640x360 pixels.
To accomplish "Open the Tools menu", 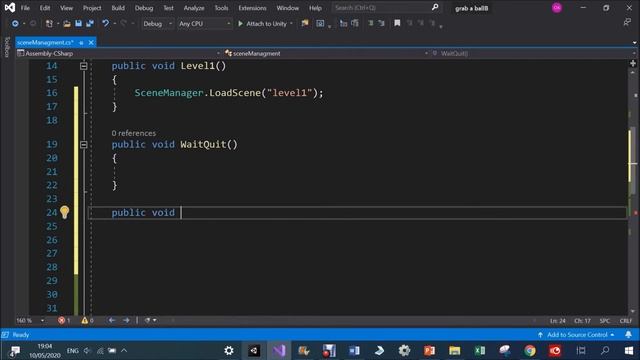I will pos(221,8).
